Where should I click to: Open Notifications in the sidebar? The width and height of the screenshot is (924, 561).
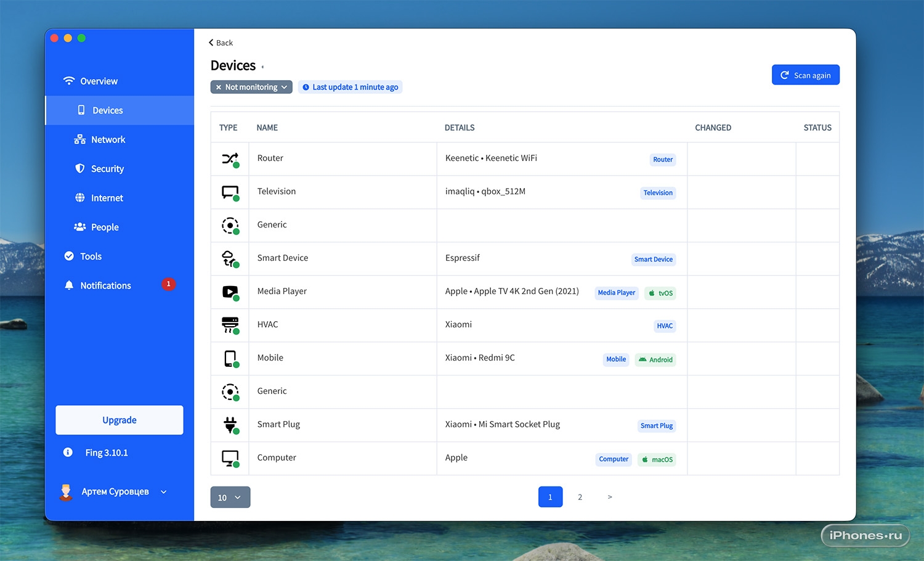[105, 285]
